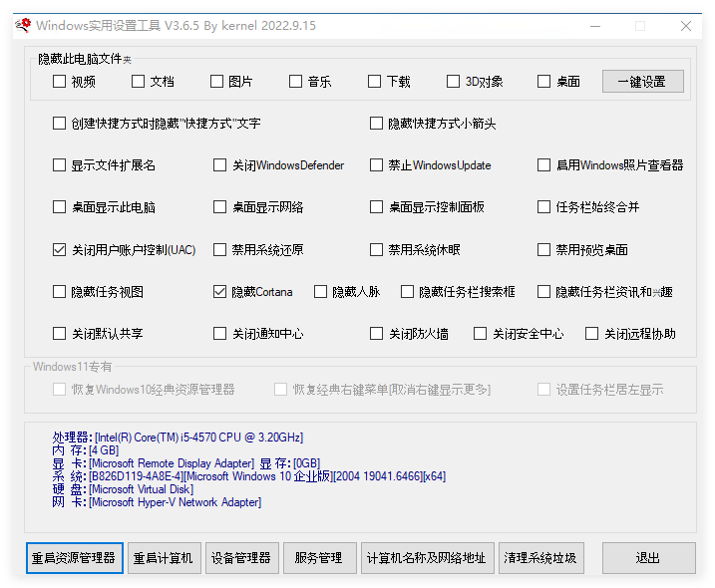715x588 pixels.
Task: Click the 硬盘 Microsoft Virtual Disk text
Action: [123, 489]
